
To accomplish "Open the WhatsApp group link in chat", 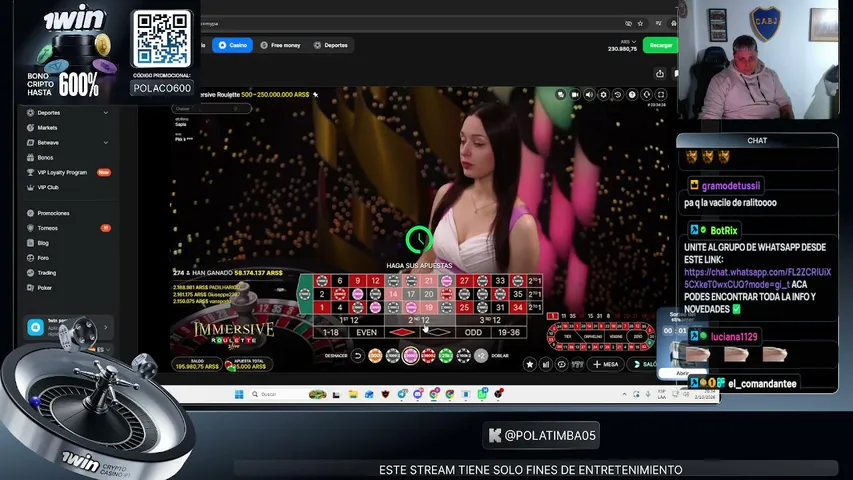I will (x=757, y=278).
